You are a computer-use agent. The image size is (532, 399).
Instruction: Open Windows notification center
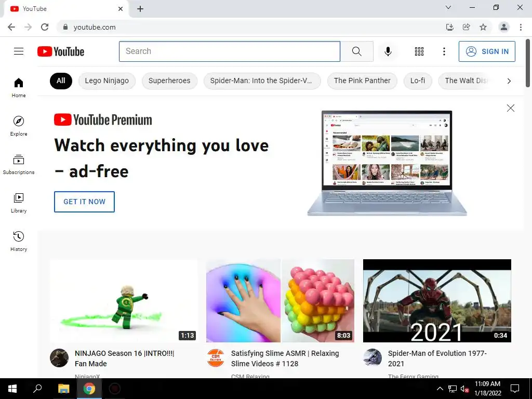515,389
